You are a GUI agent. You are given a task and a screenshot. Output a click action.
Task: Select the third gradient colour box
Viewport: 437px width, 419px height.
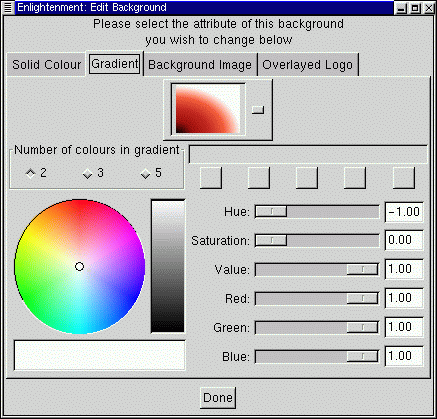[x=307, y=178]
